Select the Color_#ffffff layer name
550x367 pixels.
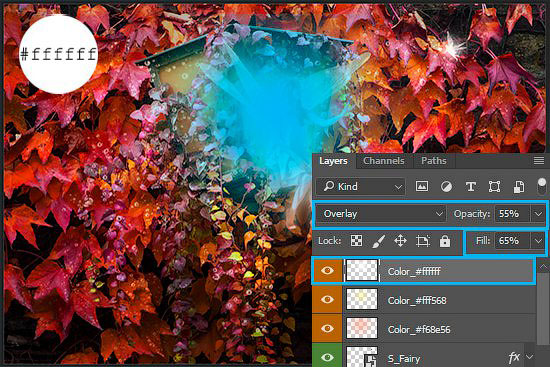pos(414,272)
